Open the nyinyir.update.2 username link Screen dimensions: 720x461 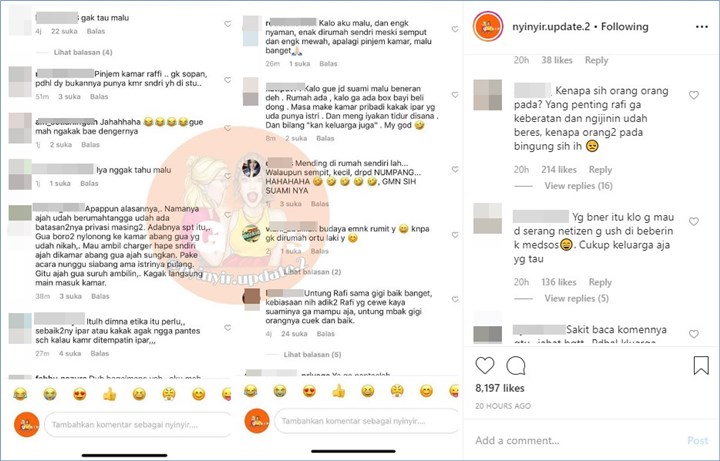551,27
